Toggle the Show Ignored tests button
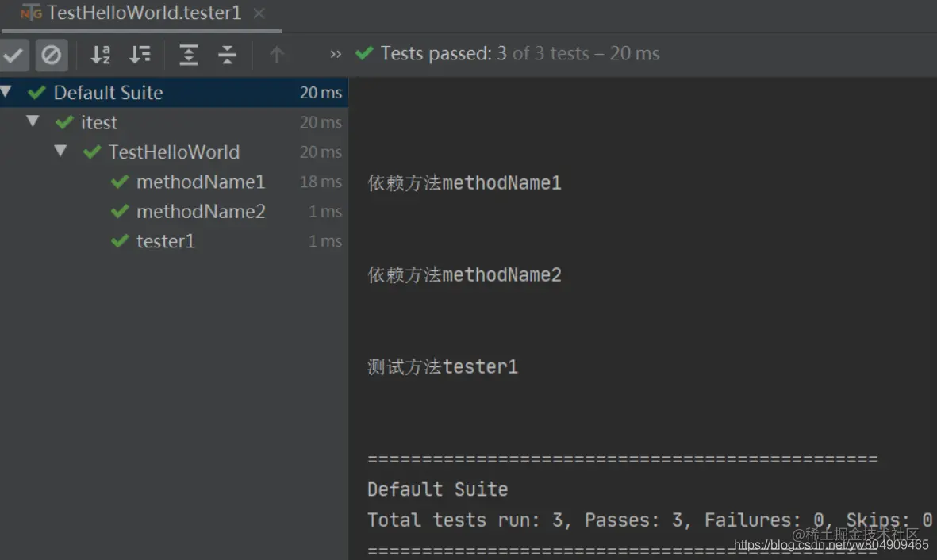The width and height of the screenshot is (937, 560). coord(52,55)
